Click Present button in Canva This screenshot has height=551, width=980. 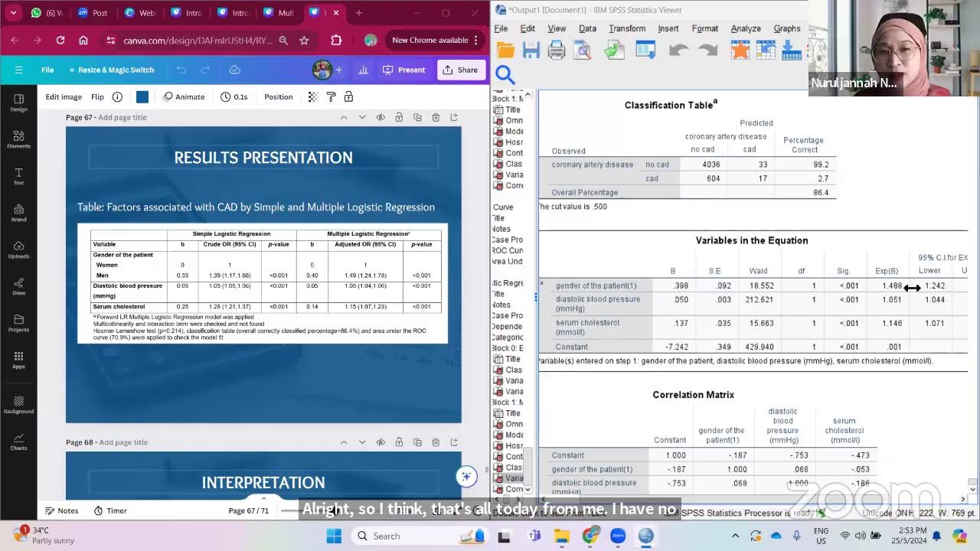[x=403, y=70]
